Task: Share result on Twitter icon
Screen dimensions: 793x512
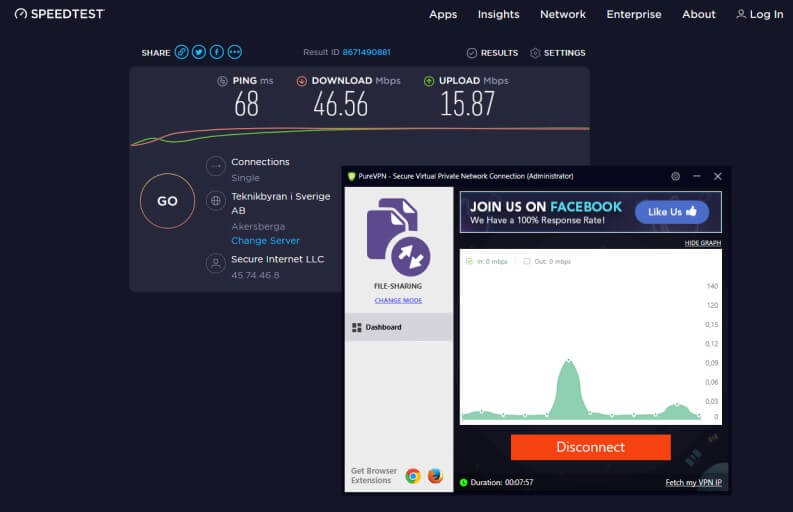Action: [x=199, y=52]
